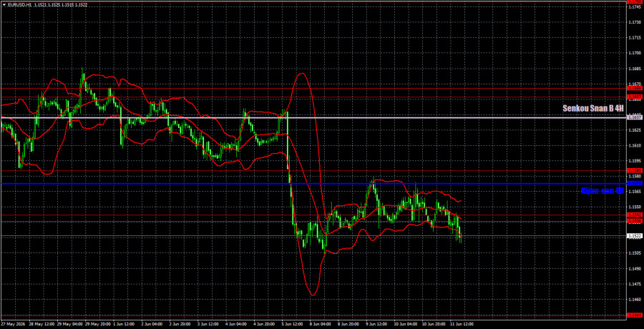Viewport: 644px width, 329px height.
Task: Click the 29 May 04:00 time axis label
Action: click(69, 324)
